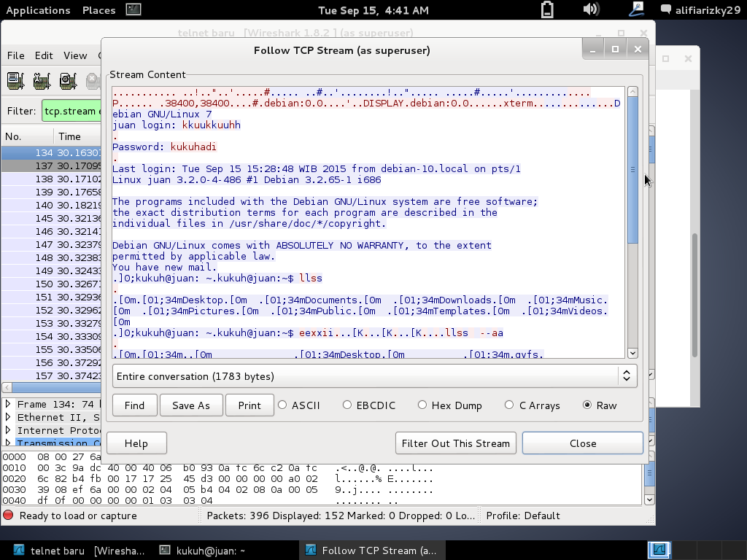
Task: Select packet row 134 in packet list
Action: [x=52, y=152]
